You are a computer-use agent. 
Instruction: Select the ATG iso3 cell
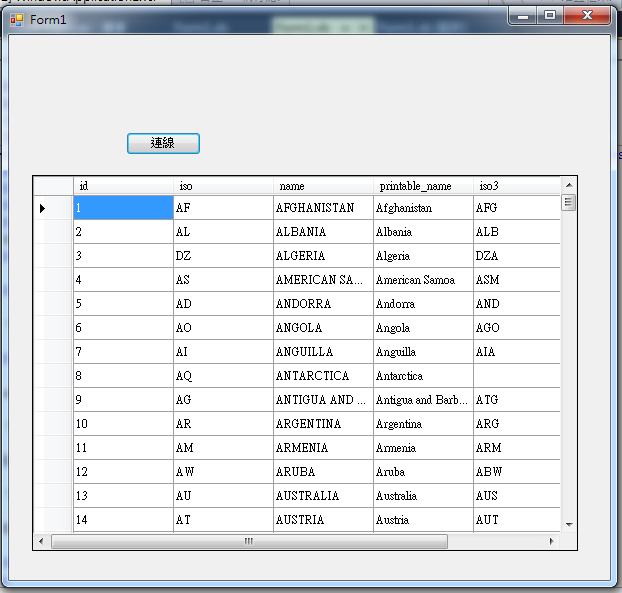(517, 399)
